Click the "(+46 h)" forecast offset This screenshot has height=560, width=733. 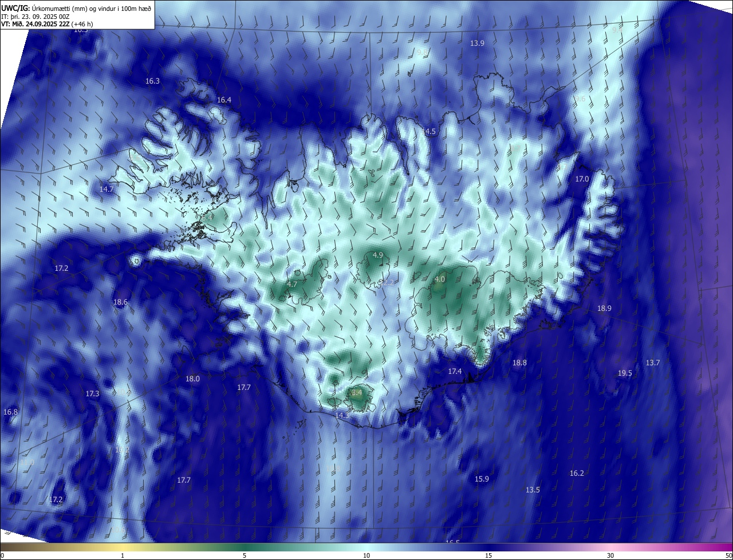[82, 24]
